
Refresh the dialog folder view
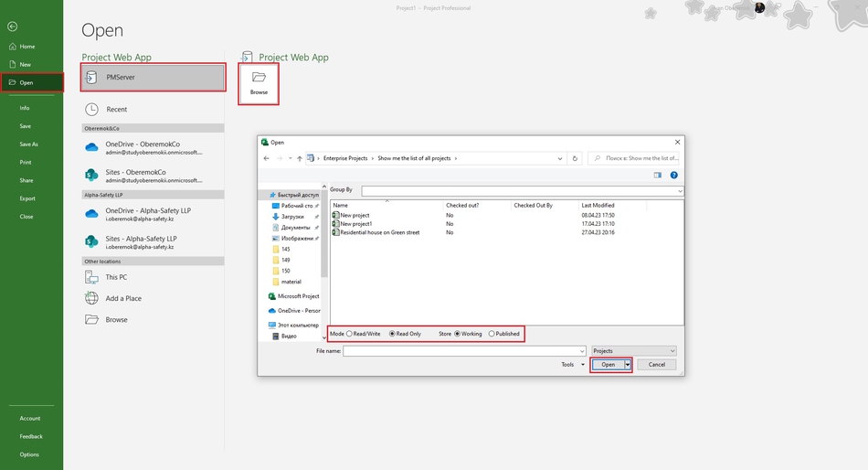pos(575,158)
